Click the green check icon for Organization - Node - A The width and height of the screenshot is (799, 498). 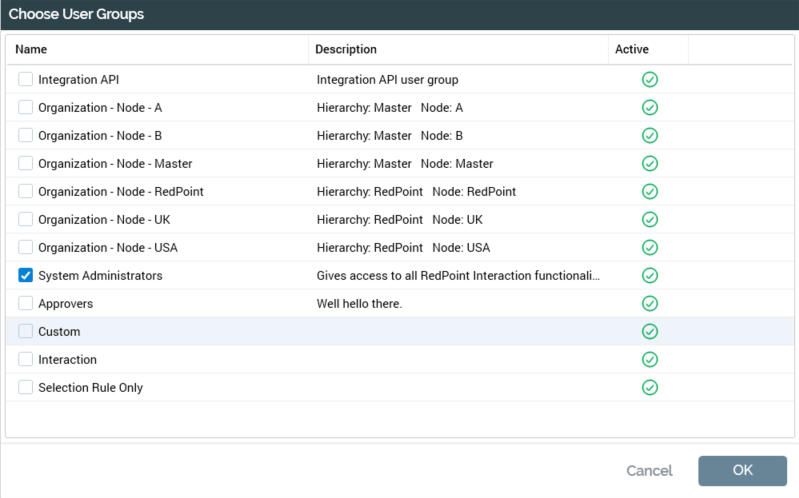(x=649, y=108)
